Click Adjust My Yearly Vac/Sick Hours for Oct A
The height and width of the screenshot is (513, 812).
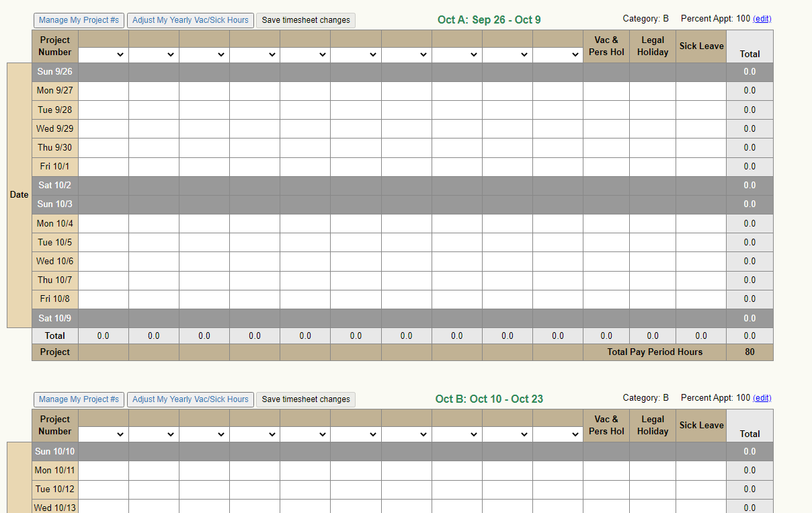[190, 20]
